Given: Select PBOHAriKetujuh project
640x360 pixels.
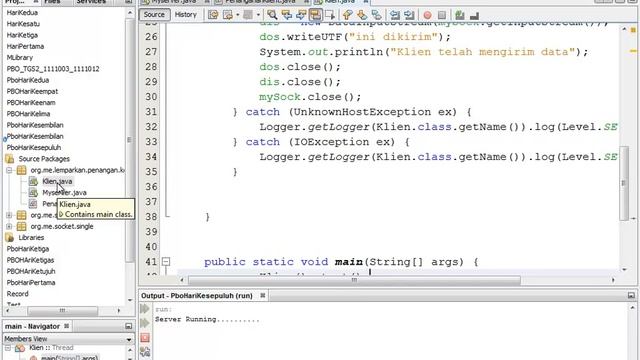Looking at the screenshot, I should click(31, 271).
